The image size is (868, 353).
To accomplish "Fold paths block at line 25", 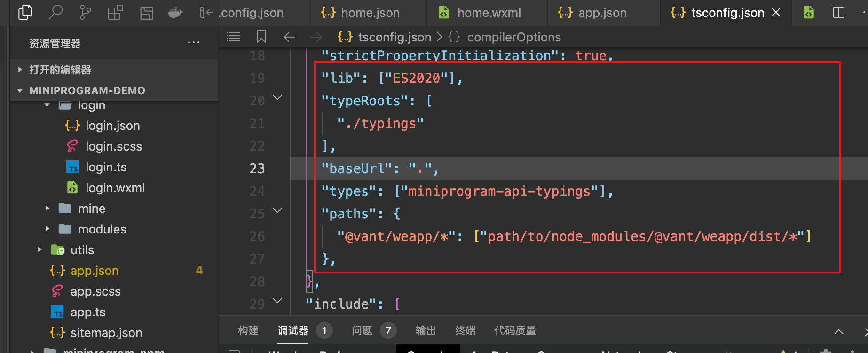I will (x=277, y=210).
